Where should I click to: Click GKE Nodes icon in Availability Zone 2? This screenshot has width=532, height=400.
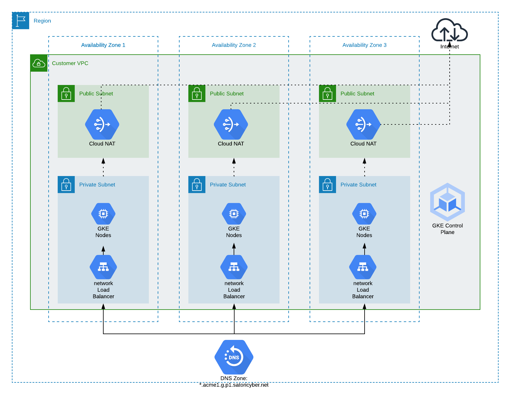point(234,214)
